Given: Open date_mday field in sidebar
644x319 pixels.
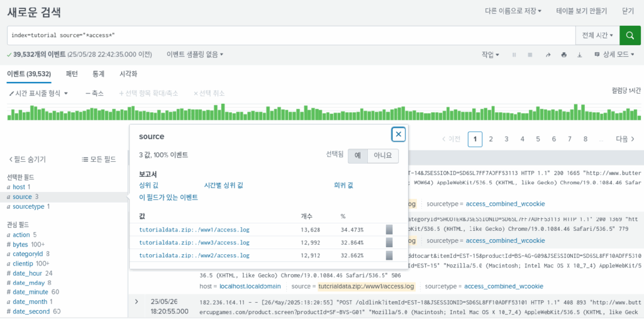Looking at the screenshot, I should (28, 283).
